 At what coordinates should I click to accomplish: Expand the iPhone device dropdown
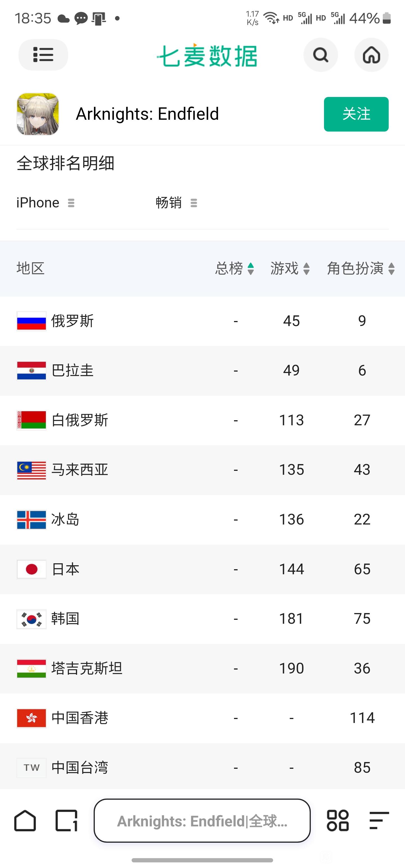tap(46, 203)
